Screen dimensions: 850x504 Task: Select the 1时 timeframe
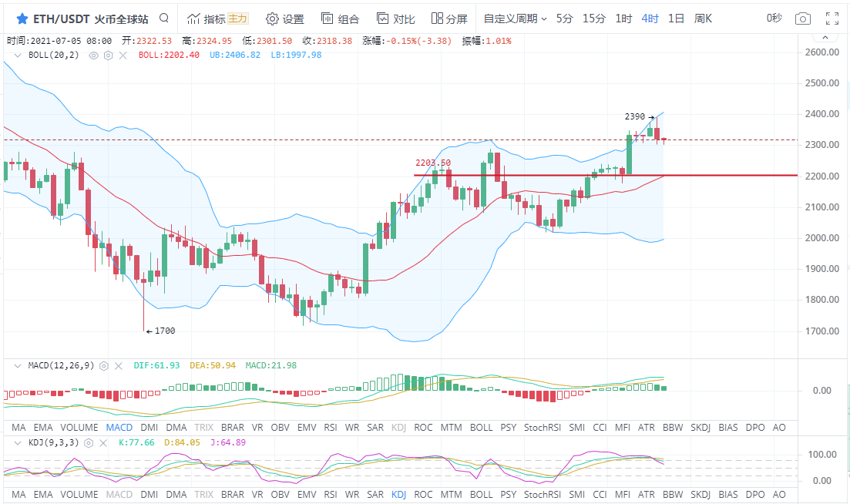[623, 19]
